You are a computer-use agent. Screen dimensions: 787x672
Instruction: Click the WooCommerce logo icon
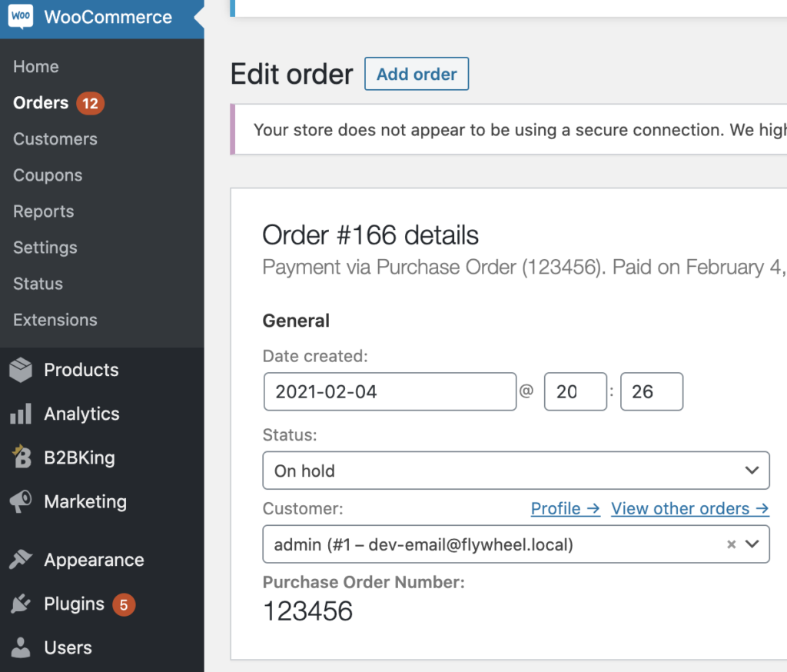(x=21, y=17)
